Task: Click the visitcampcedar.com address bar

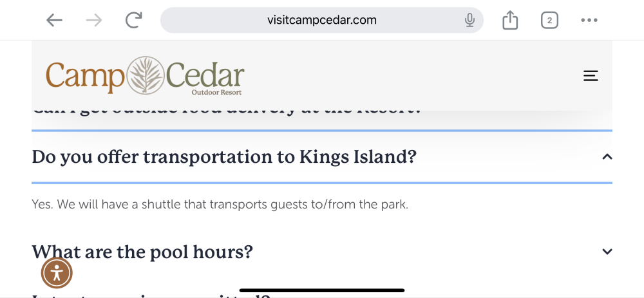Action: pyautogui.click(x=321, y=21)
